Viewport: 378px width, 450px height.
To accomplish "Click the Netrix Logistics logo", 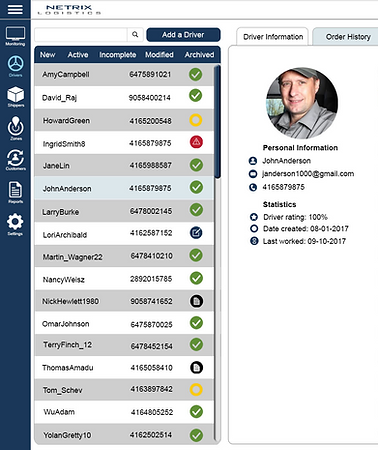I will point(69,9).
